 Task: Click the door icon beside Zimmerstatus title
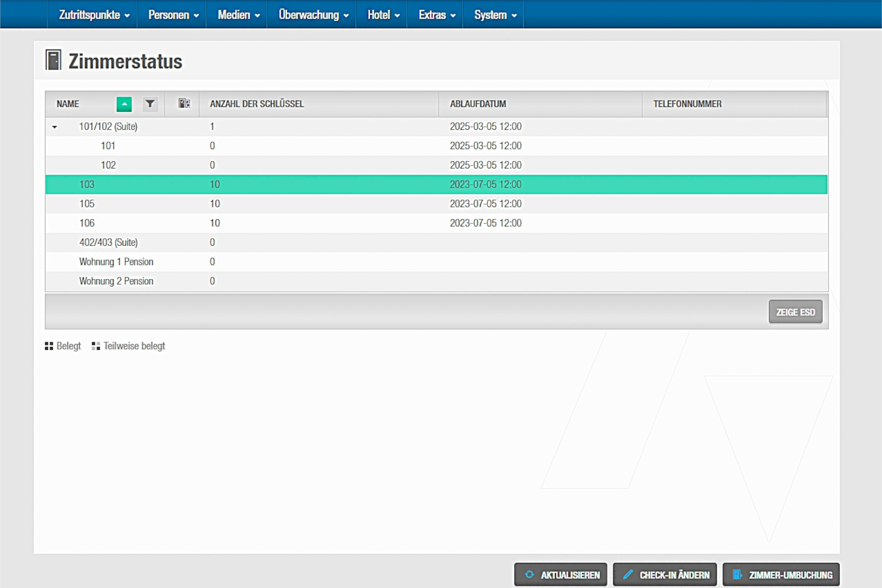tap(53, 60)
